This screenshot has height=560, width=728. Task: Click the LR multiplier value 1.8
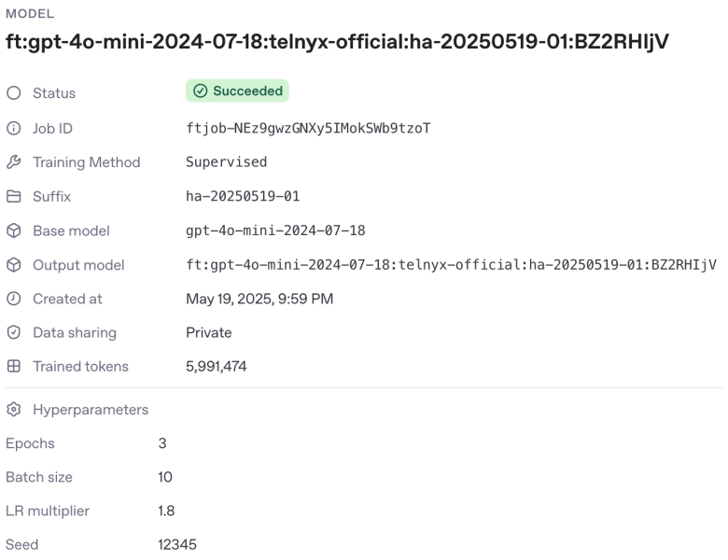(166, 511)
